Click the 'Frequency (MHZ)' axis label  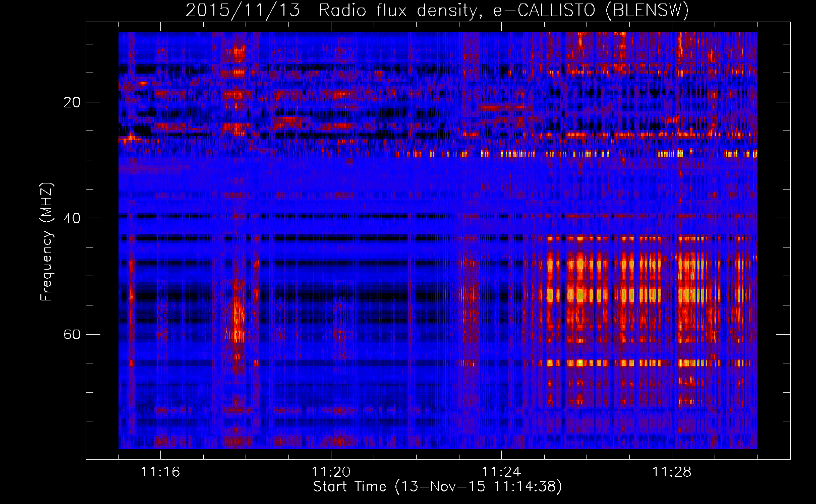[46, 242]
